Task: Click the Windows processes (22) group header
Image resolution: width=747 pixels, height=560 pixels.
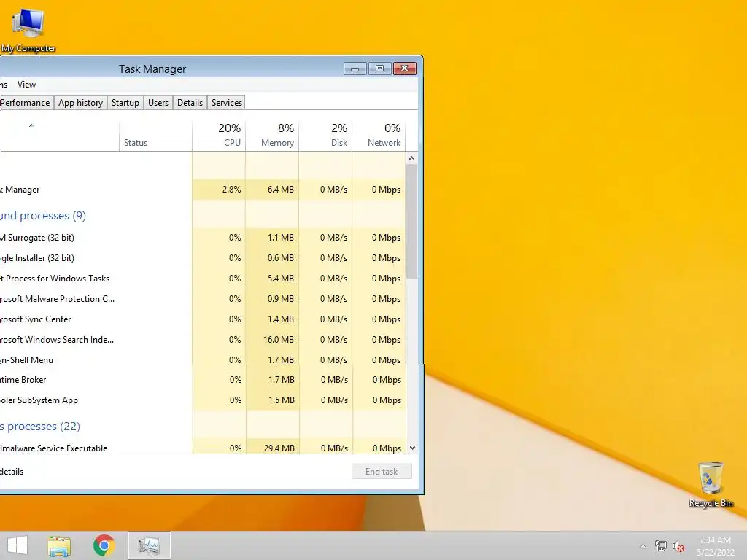Action: click(40, 427)
